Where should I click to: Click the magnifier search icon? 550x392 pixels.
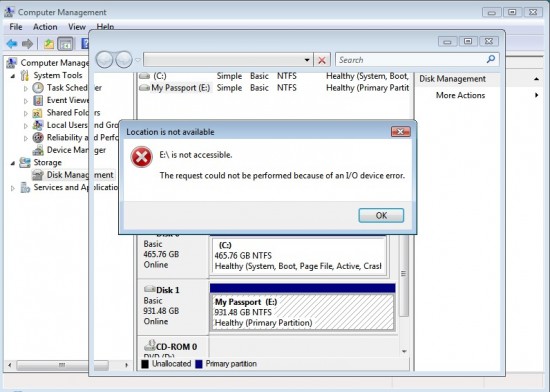(491, 59)
